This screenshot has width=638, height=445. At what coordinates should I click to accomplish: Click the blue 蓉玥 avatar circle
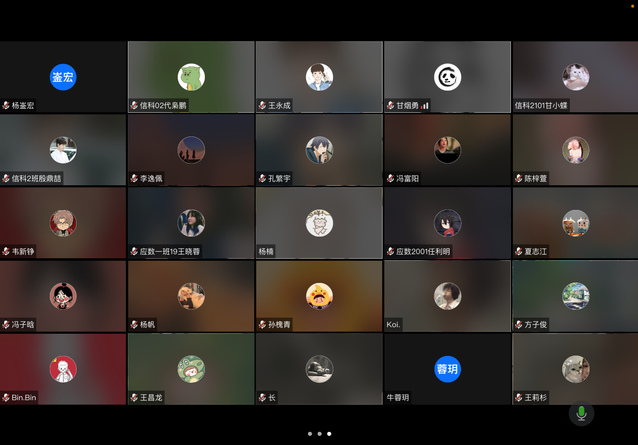click(447, 368)
